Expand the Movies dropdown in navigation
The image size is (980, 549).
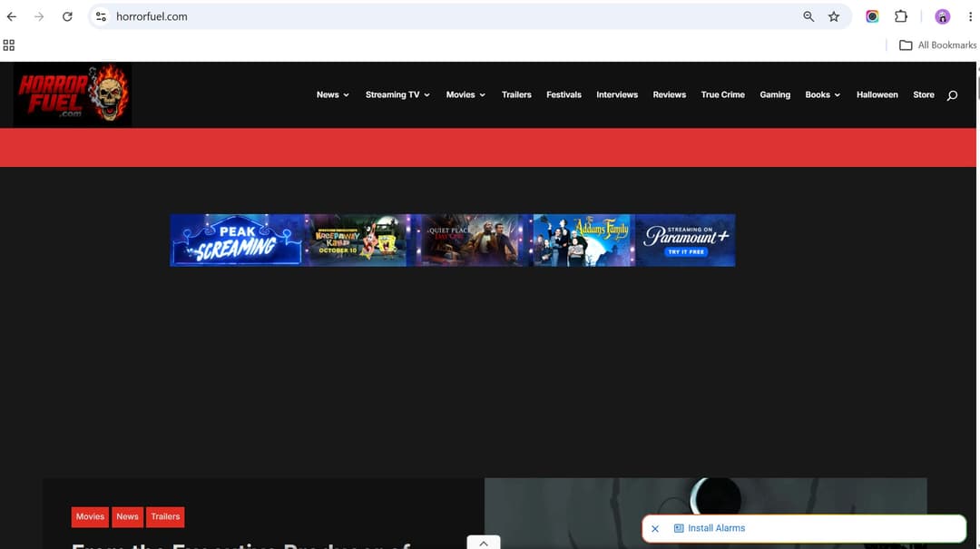(x=465, y=95)
